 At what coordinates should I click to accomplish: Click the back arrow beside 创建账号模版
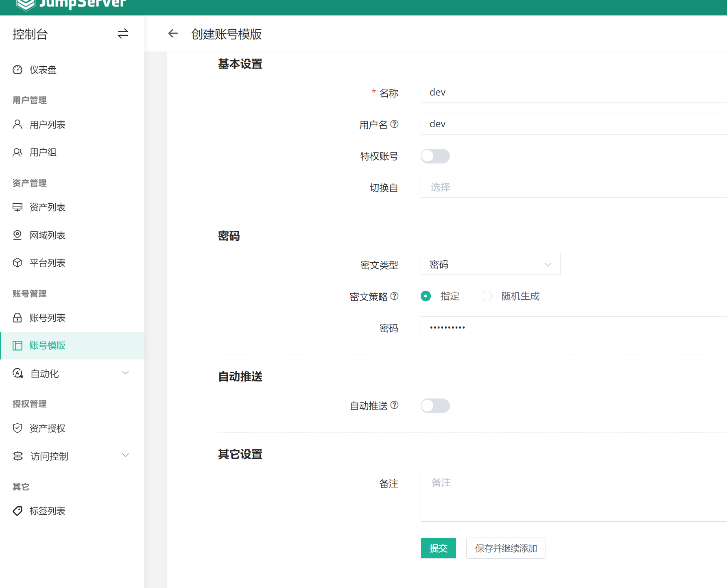click(x=173, y=34)
